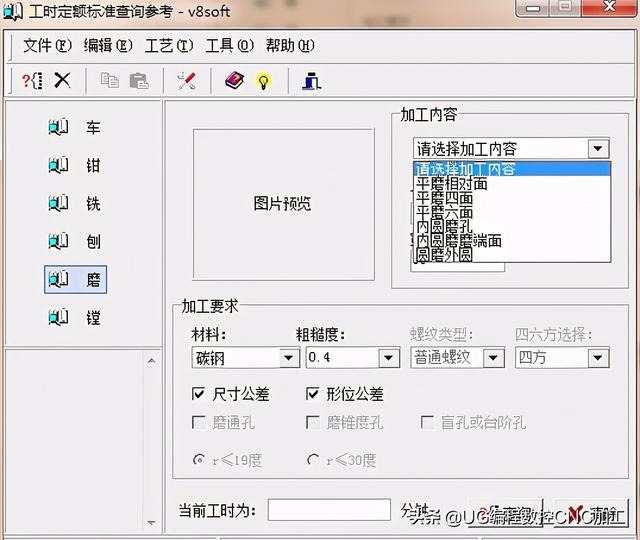Open the 编辑(E) menu
This screenshot has width=640, height=540.
[x=108, y=45]
